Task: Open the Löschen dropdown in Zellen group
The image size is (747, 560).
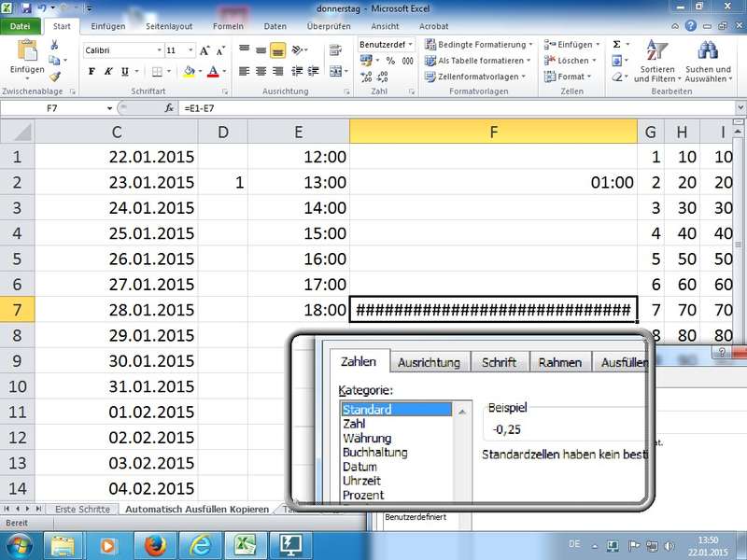Action: tap(571, 61)
